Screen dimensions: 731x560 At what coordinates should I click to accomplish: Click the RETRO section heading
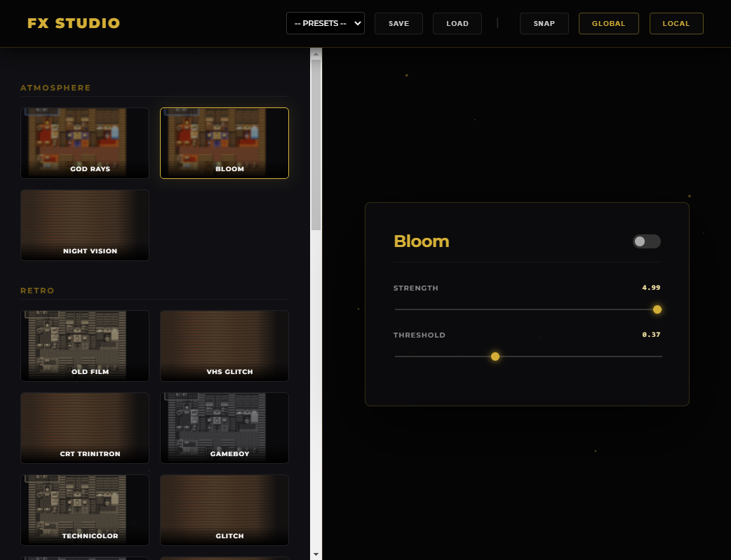[x=37, y=291]
